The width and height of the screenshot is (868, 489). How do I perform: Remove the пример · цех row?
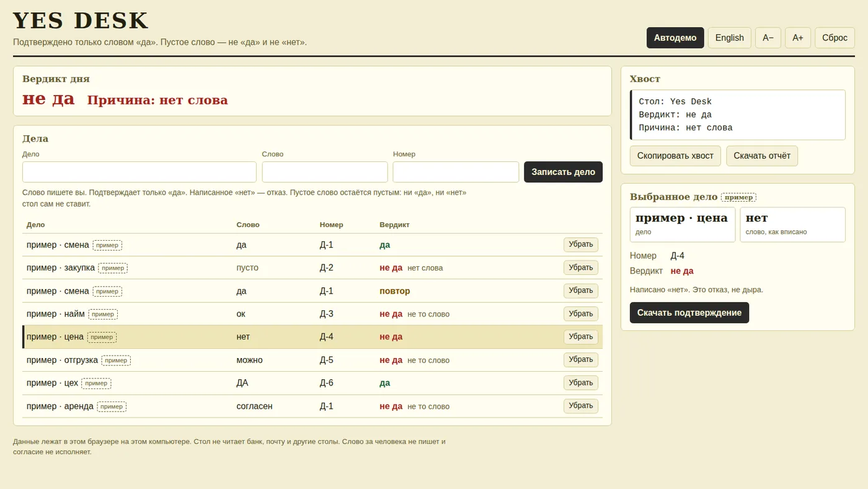(581, 383)
